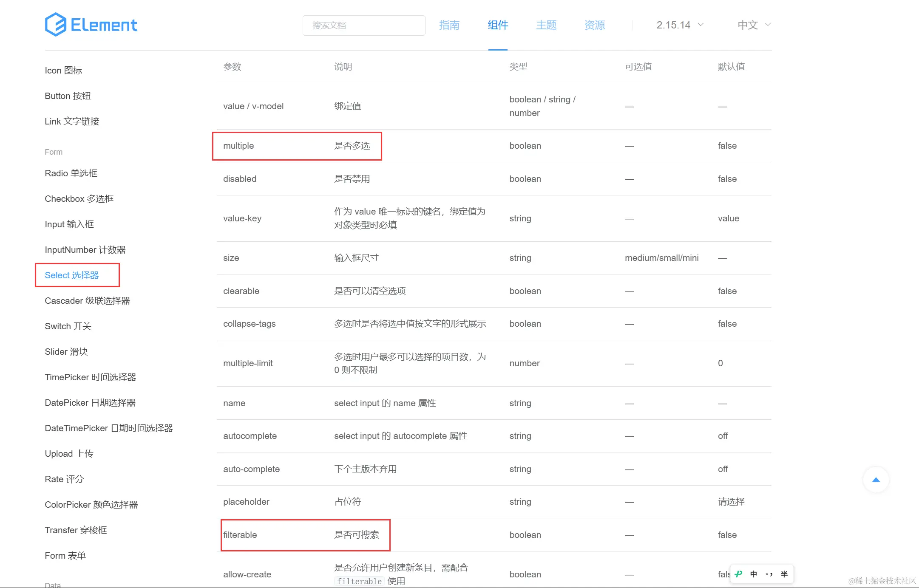Click the 搜索文档 search input
Viewport: 919px width, 588px height.
(x=363, y=25)
